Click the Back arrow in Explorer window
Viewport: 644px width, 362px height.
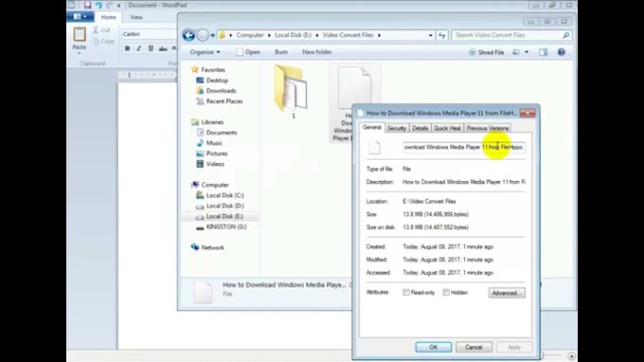click(188, 35)
